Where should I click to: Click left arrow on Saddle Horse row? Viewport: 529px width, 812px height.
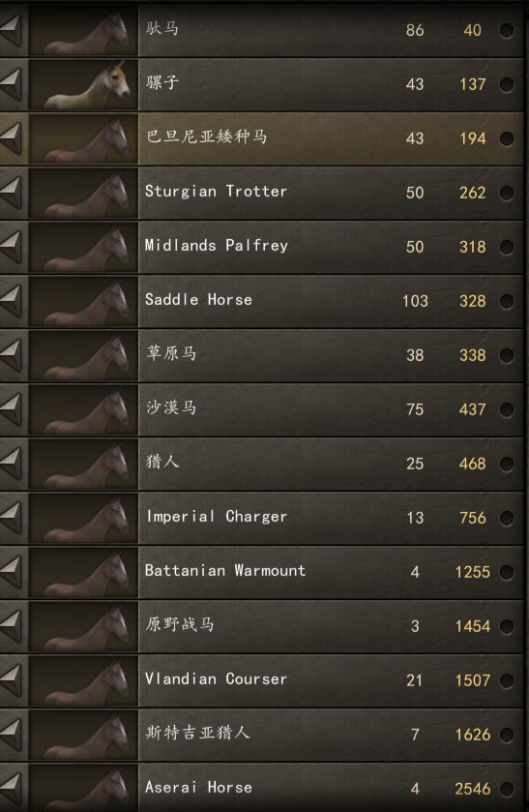click(11, 301)
